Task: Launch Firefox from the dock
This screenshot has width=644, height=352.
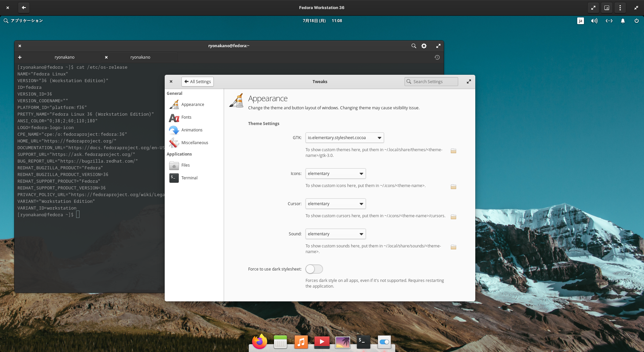Action: tap(259, 342)
